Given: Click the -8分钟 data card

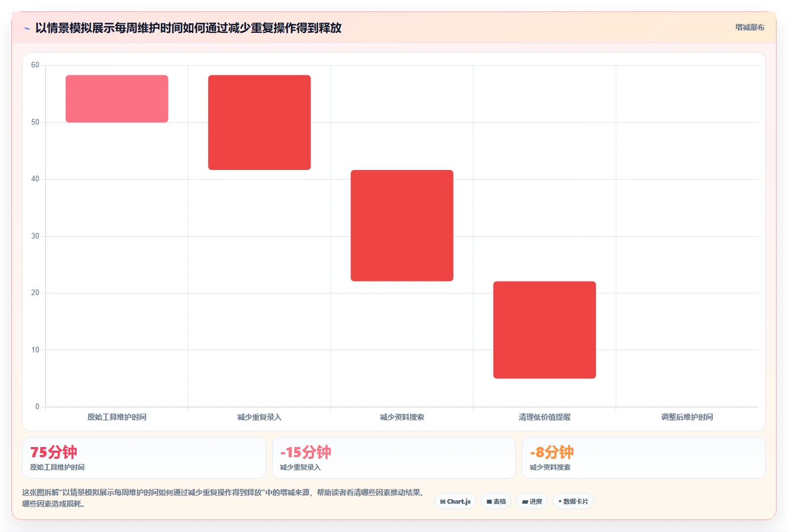Looking at the screenshot, I should pyautogui.click(x=643, y=458).
